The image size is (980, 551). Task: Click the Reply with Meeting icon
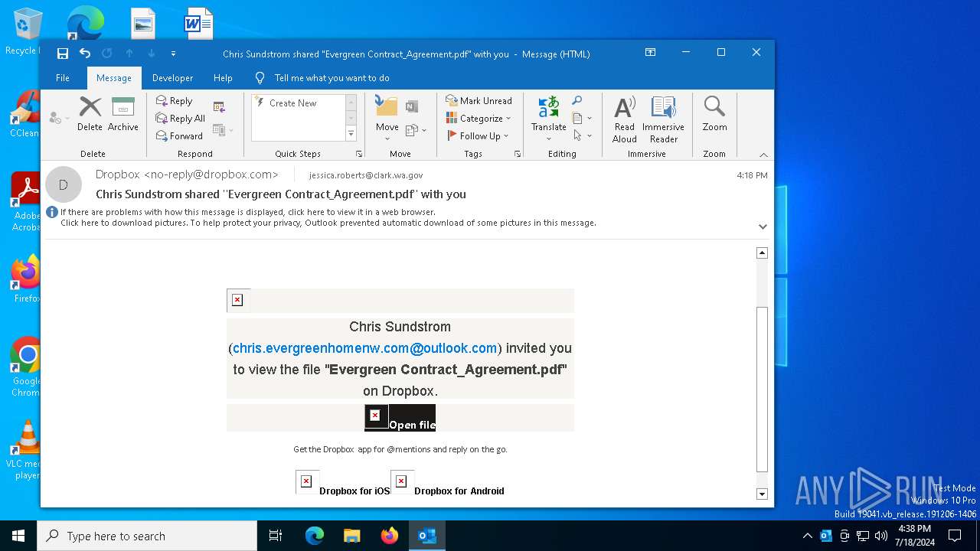[x=219, y=107]
